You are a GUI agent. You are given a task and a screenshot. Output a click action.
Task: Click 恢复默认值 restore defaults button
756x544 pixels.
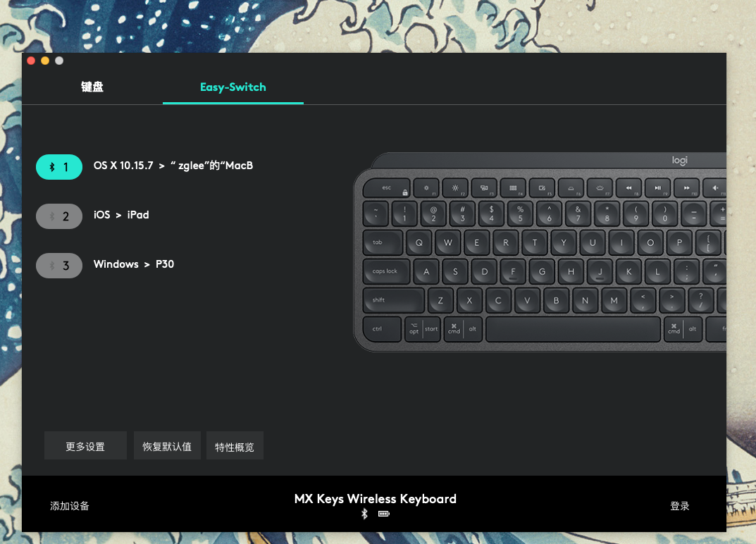[x=167, y=445]
